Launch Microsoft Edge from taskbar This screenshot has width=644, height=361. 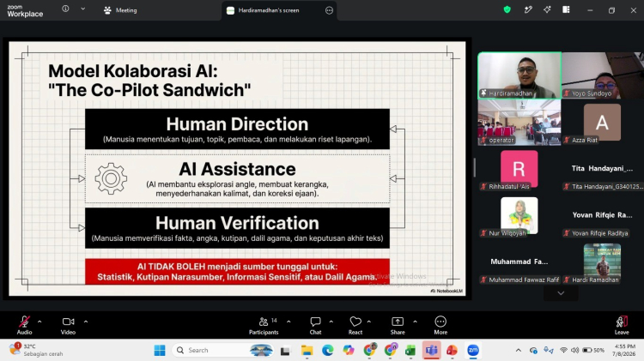(327, 351)
